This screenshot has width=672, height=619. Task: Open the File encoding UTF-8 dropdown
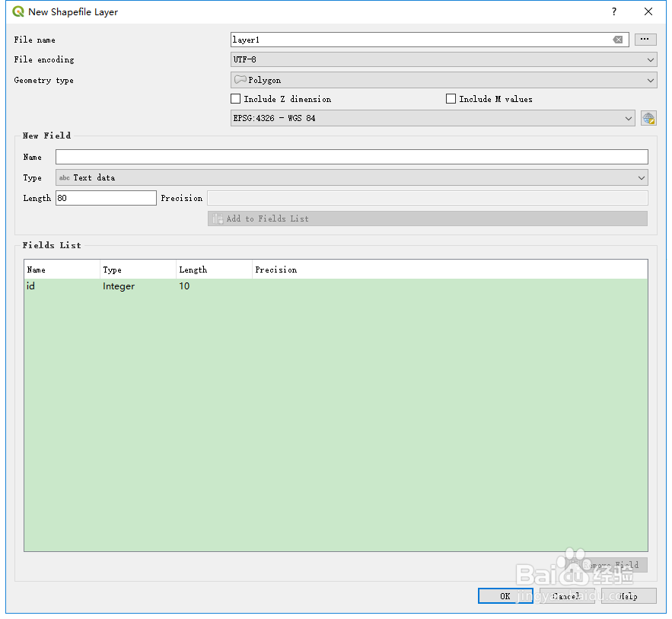pyautogui.click(x=444, y=59)
